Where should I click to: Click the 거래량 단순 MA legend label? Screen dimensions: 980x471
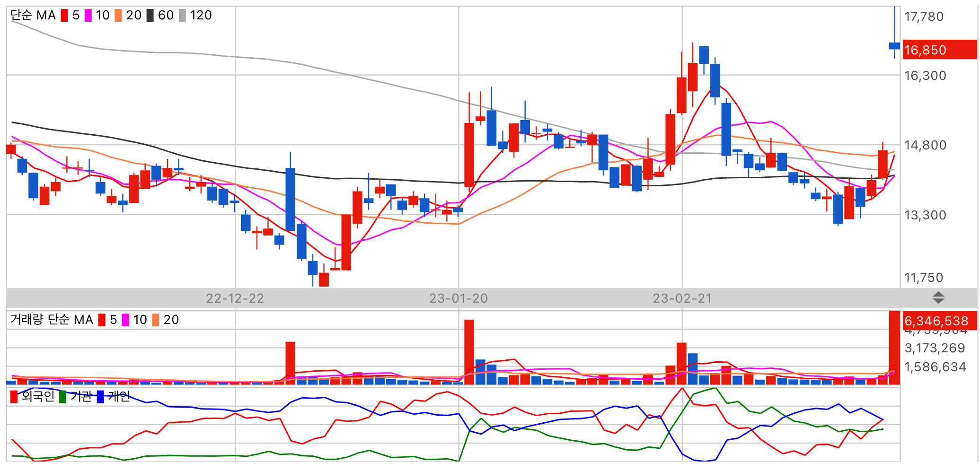point(52,320)
